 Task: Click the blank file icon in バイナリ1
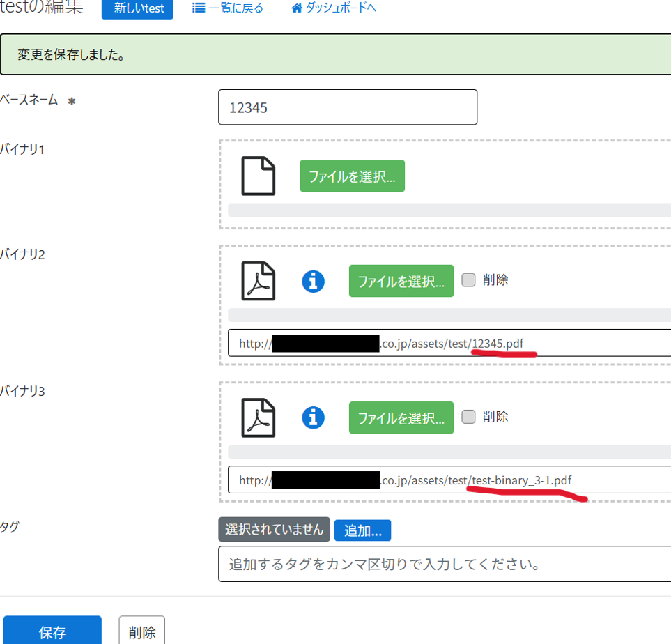point(258,176)
